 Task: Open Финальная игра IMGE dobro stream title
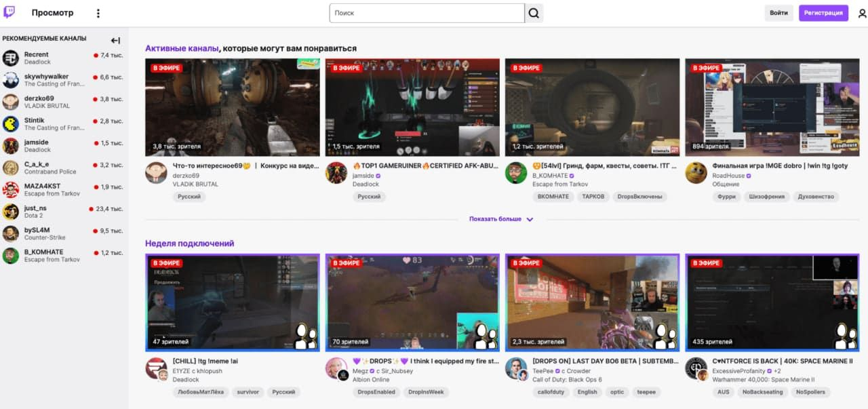780,165
